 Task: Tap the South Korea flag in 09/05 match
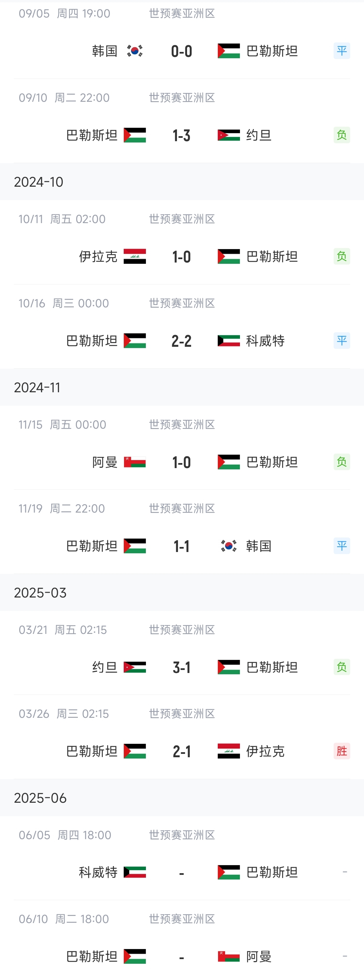(x=134, y=51)
